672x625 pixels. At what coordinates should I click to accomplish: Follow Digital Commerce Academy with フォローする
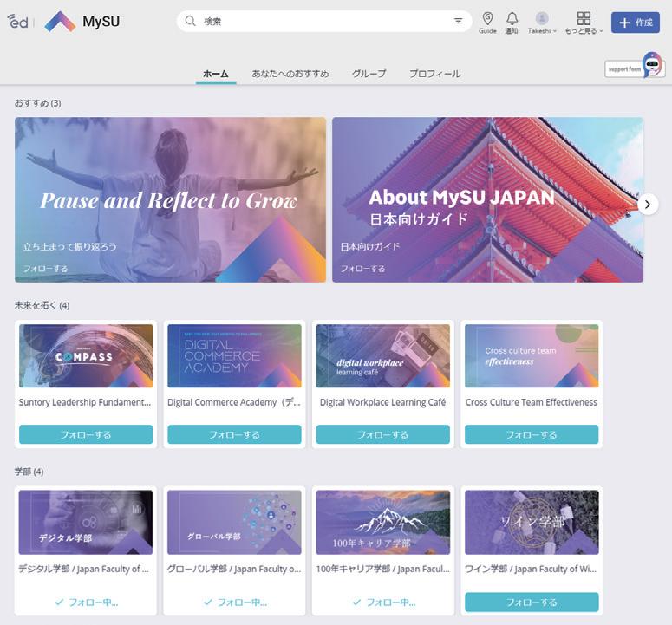tap(234, 434)
